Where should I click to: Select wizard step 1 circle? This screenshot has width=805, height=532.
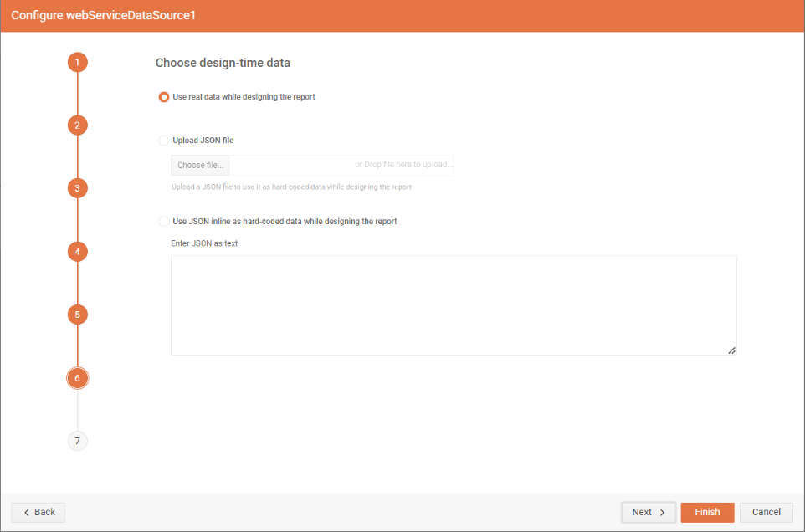point(77,62)
